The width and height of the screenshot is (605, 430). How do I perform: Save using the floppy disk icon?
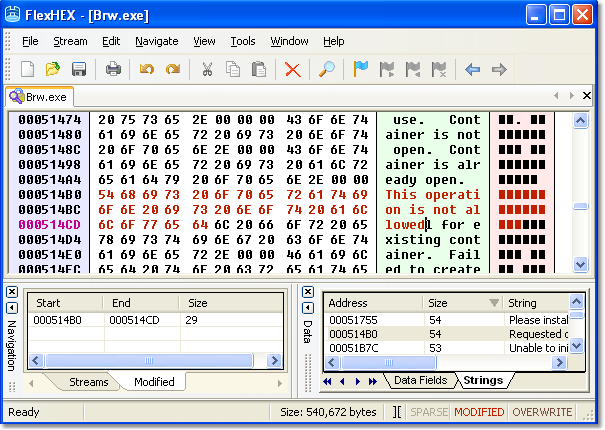[x=79, y=69]
